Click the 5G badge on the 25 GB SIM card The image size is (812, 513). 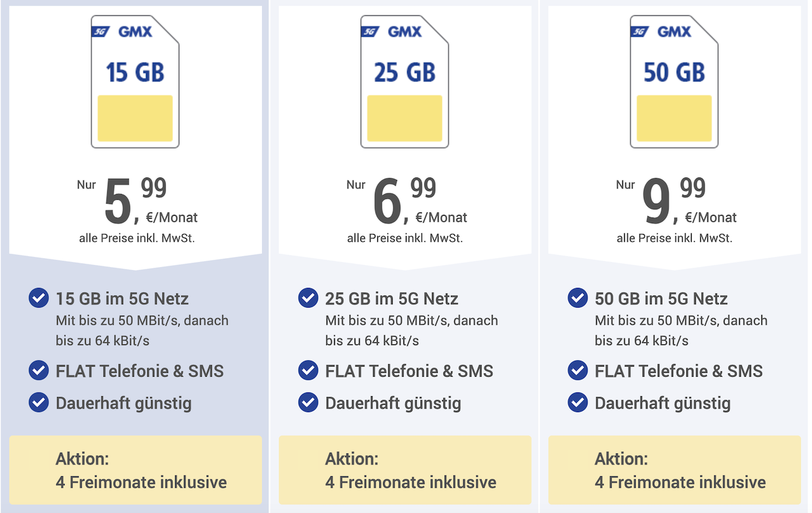coord(370,31)
